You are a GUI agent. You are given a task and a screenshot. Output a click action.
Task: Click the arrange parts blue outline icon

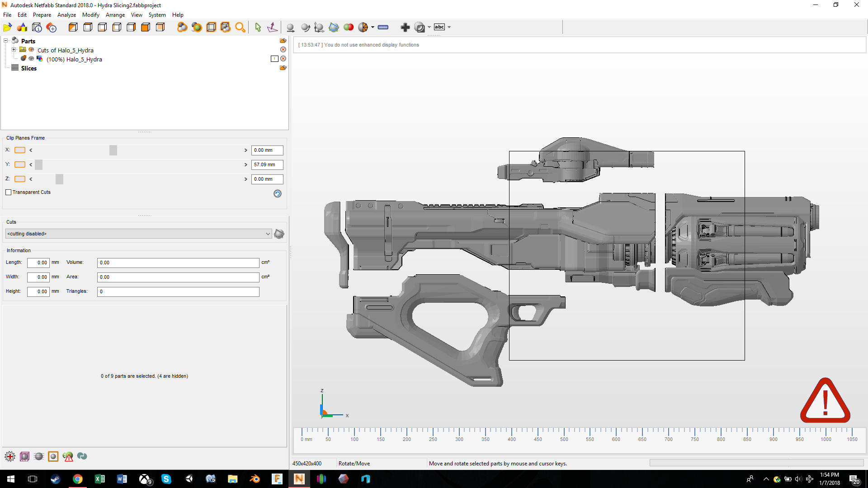pos(334,28)
